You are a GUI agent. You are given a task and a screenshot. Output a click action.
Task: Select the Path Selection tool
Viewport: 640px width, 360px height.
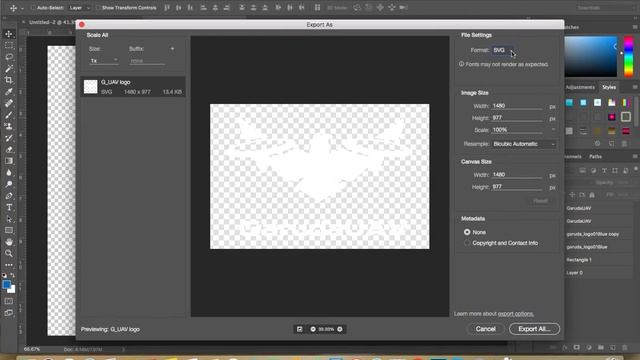(x=9, y=219)
